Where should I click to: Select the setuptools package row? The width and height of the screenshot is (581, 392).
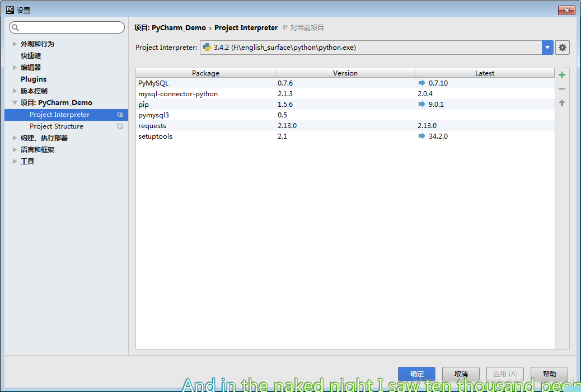click(345, 136)
